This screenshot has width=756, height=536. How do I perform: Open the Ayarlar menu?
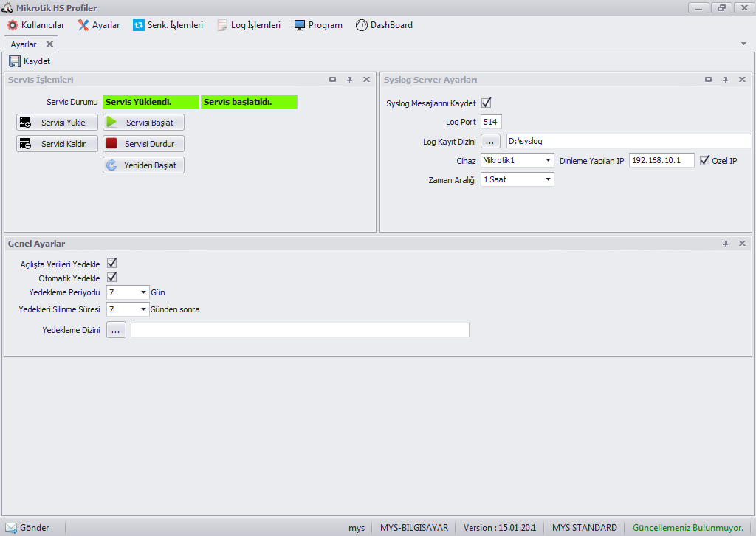click(99, 25)
